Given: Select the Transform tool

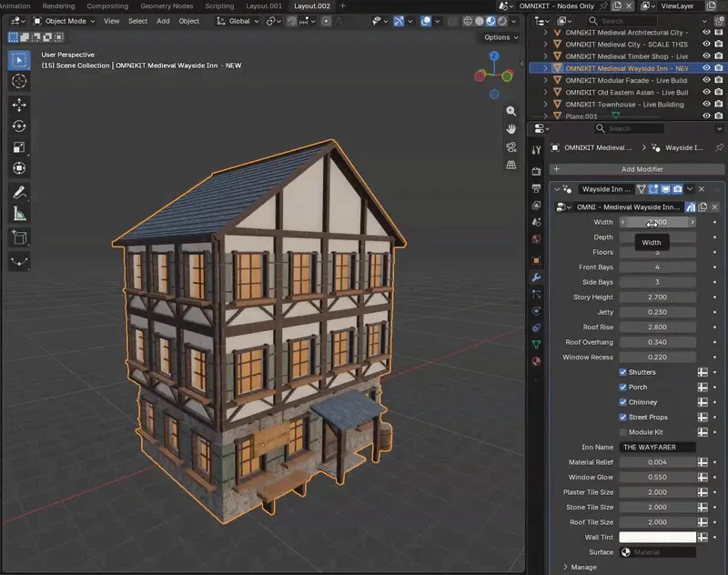Looking at the screenshot, I should pyautogui.click(x=19, y=168).
